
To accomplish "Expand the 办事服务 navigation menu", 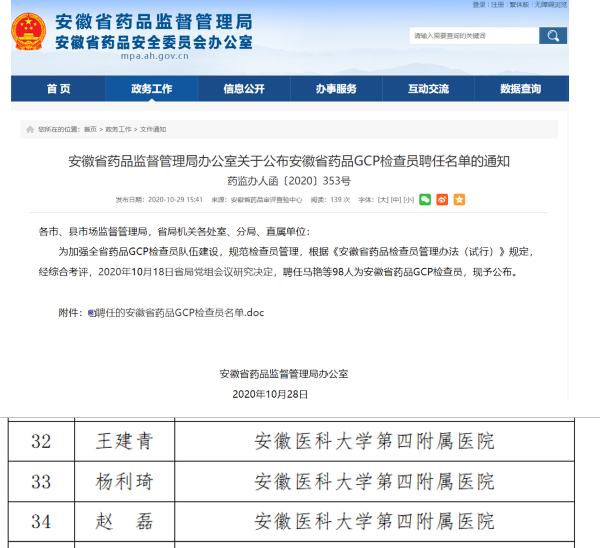I will pyautogui.click(x=336, y=89).
